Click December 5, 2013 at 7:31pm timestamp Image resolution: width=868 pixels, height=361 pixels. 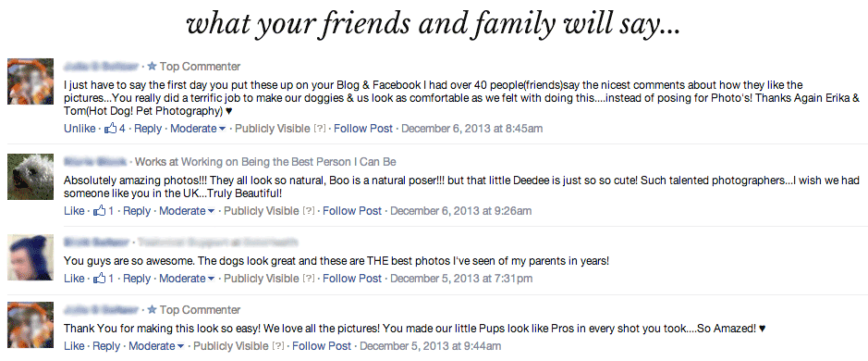[x=461, y=279]
